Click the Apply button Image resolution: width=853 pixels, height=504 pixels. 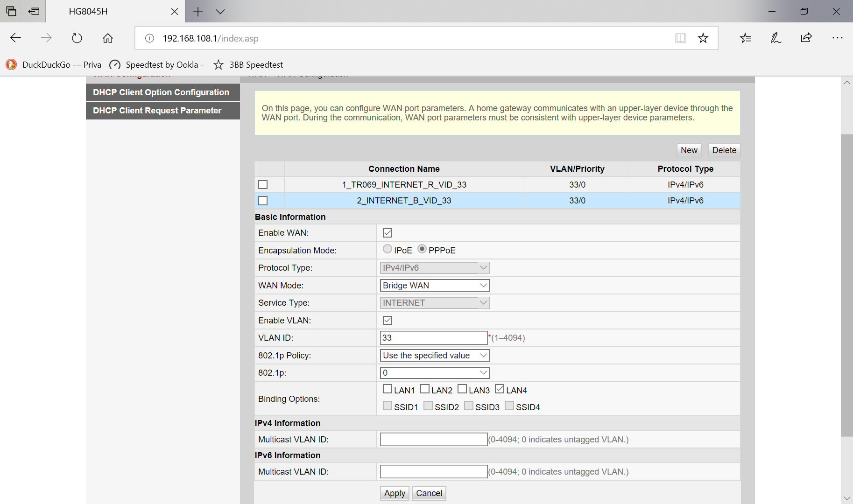click(395, 493)
